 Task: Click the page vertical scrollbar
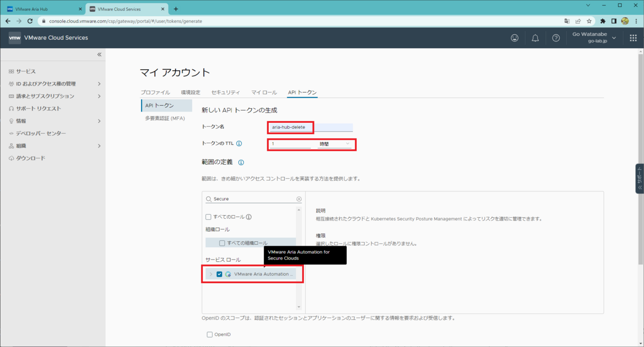(640, 158)
